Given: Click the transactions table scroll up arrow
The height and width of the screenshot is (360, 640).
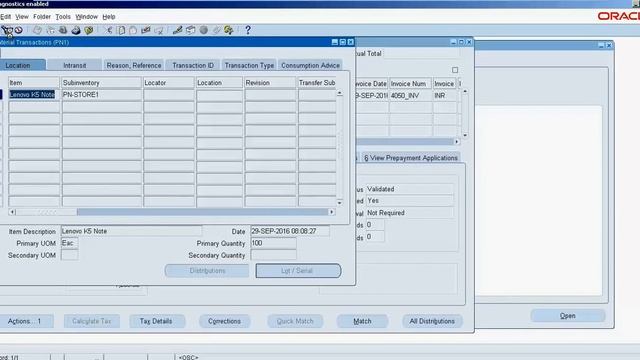Looking at the screenshot, I should point(340,93).
